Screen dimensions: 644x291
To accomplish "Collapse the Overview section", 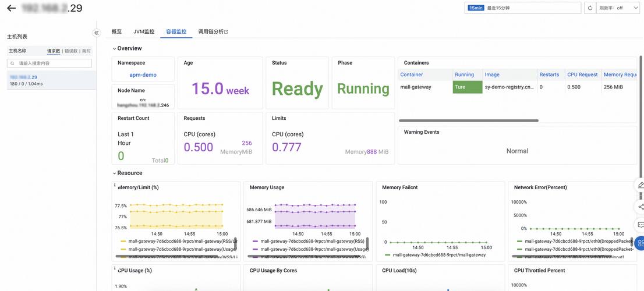I will [114, 49].
